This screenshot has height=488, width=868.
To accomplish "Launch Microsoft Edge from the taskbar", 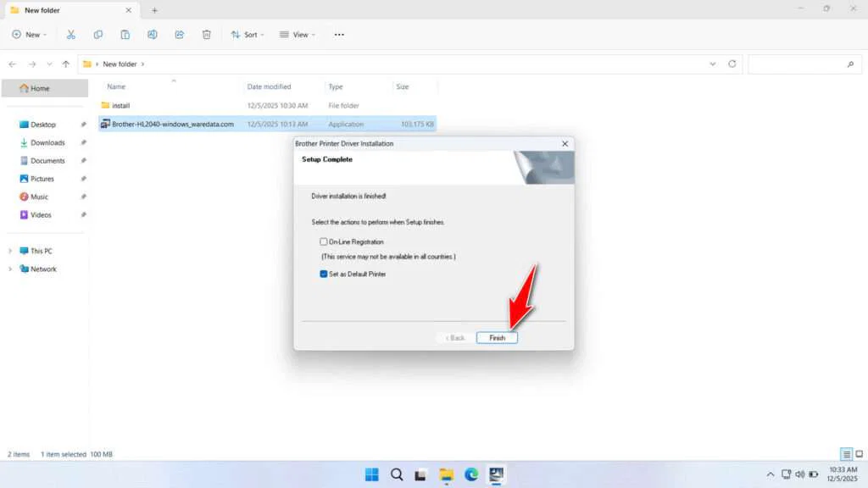I will [x=471, y=474].
